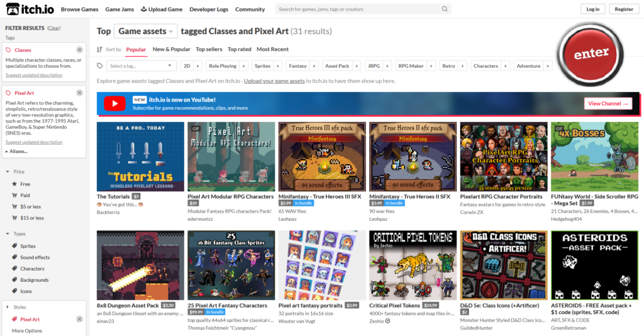Click the tag icon beside Icons type

15,291
